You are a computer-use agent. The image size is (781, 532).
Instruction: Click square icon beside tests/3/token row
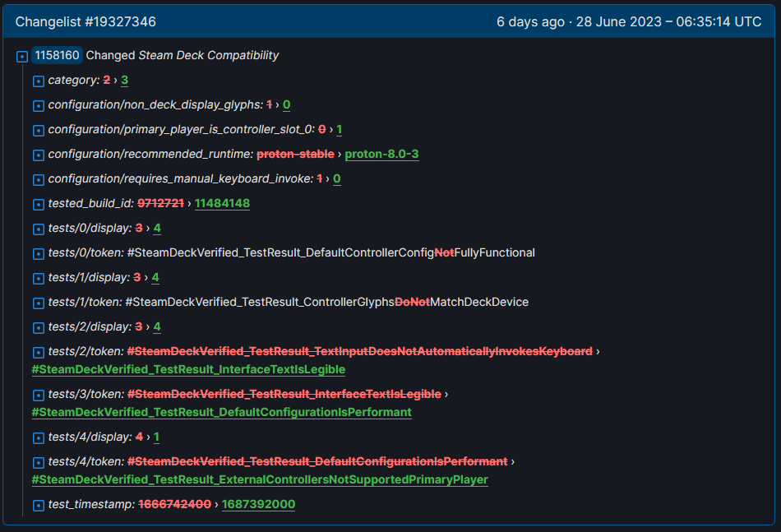(39, 395)
